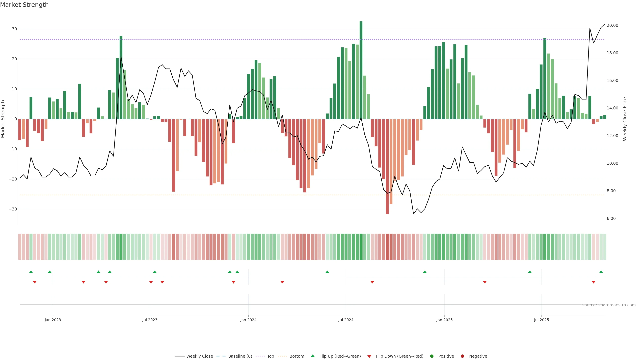Click the Jan 2023 x-axis label
The height and width of the screenshot is (362, 644).
pyautogui.click(x=53, y=320)
